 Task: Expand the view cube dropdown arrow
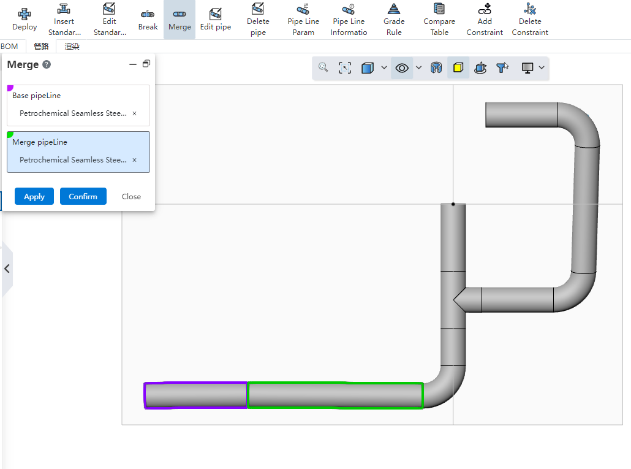click(384, 68)
